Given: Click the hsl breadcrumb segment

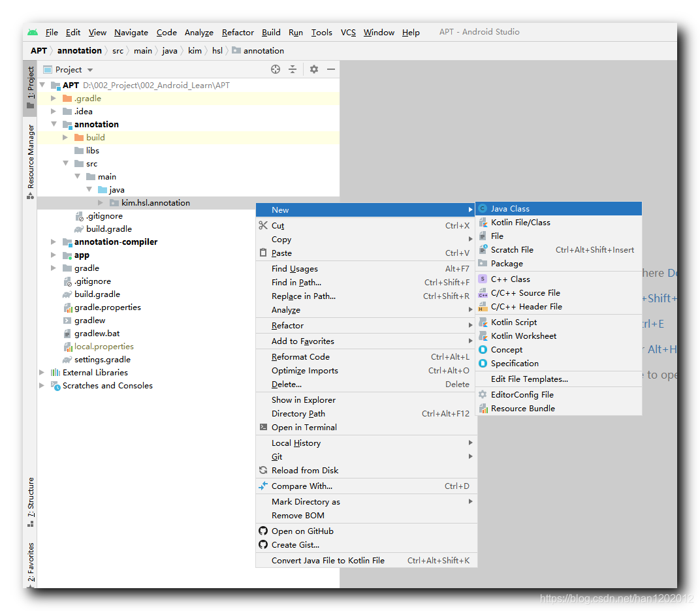Looking at the screenshot, I should coord(217,51).
